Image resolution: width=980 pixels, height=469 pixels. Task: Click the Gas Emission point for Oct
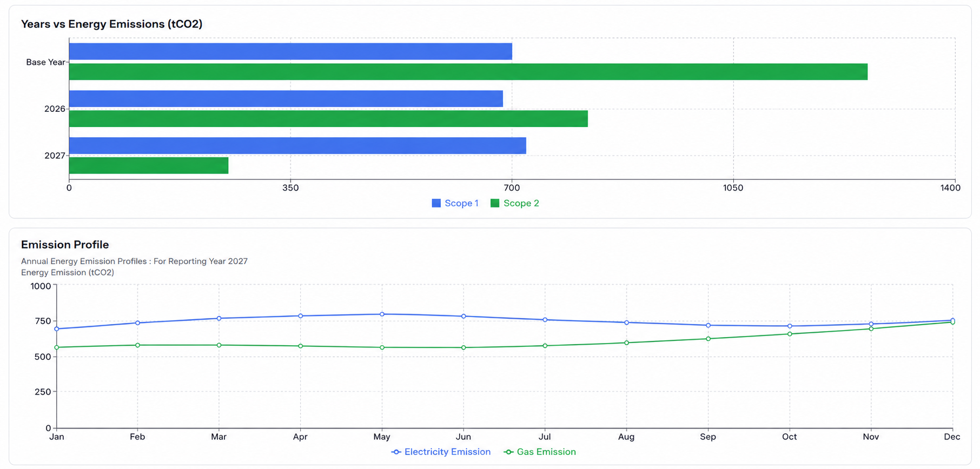[790, 334]
